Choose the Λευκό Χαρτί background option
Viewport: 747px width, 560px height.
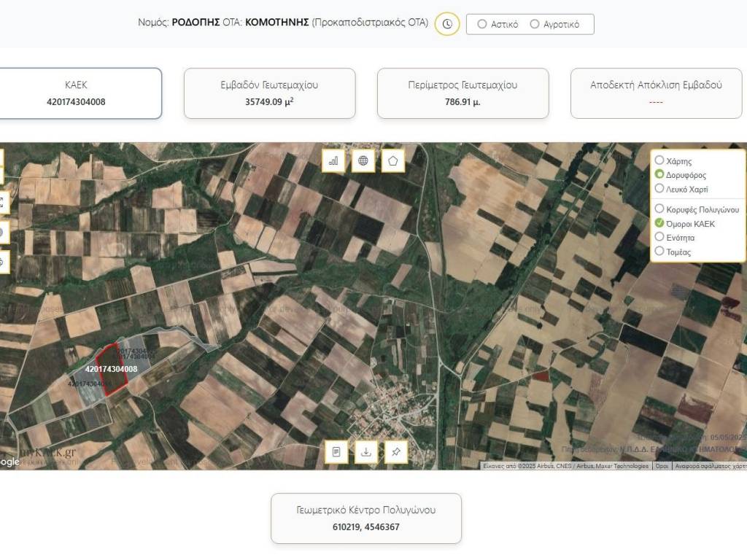tap(659, 189)
